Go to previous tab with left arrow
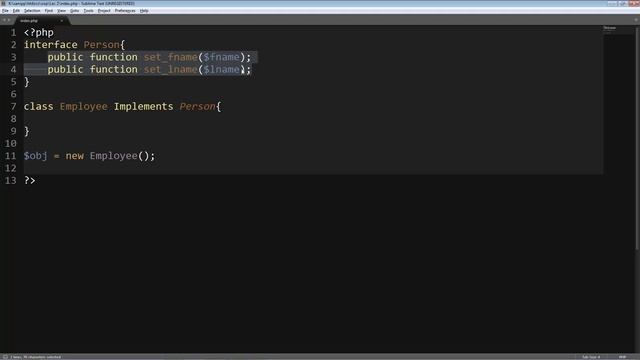Image resolution: width=640 pixels, height=360 pixels. 4,20
